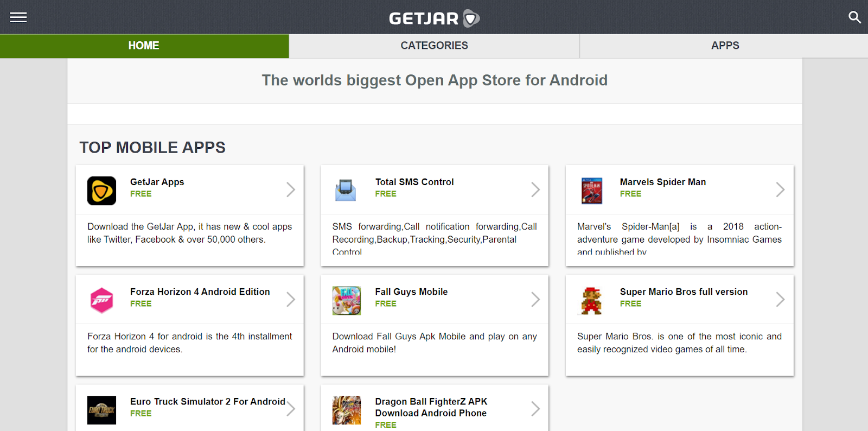Open the hamburger menu icon
This screenshot has width=868, height=431.
coord(18,17)
